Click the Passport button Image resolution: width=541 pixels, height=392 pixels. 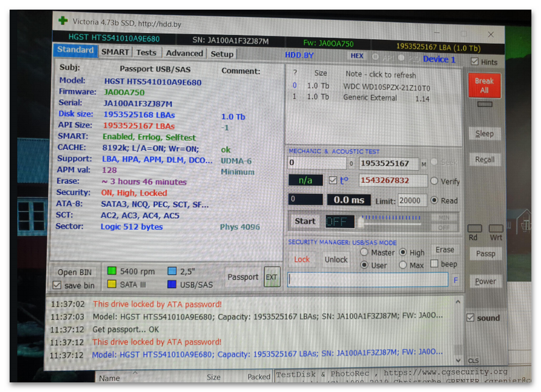[x=243, y=277]
